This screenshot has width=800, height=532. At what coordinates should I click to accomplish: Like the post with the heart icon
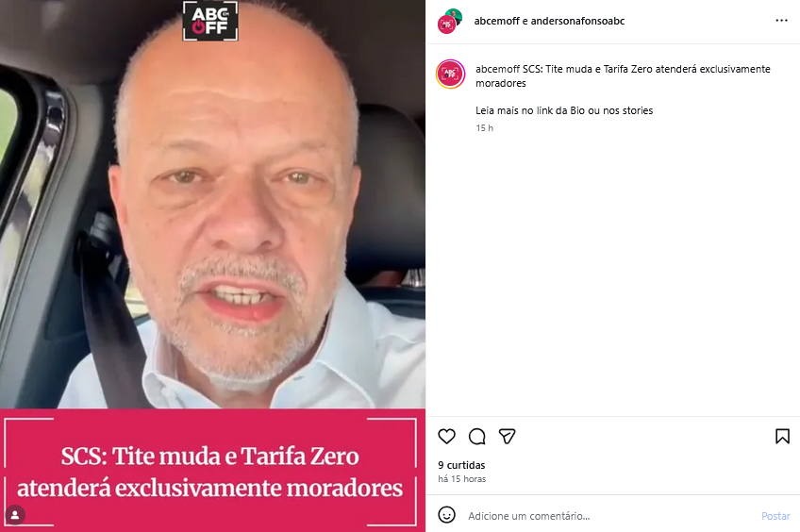[446, 436]
